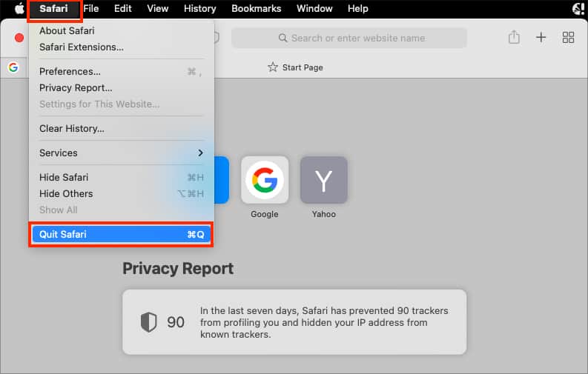Choose About Safari
Image resolution: width=588 pixels, height=374 pixels.
[121, 30]
